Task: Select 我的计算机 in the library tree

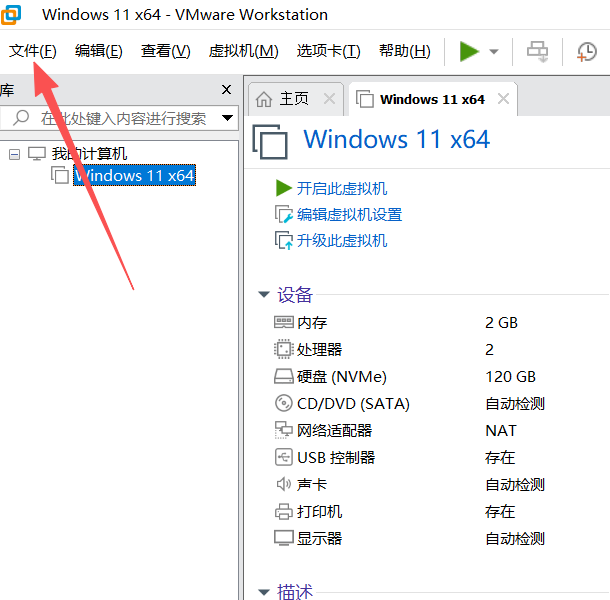Action: pos(89,154)
